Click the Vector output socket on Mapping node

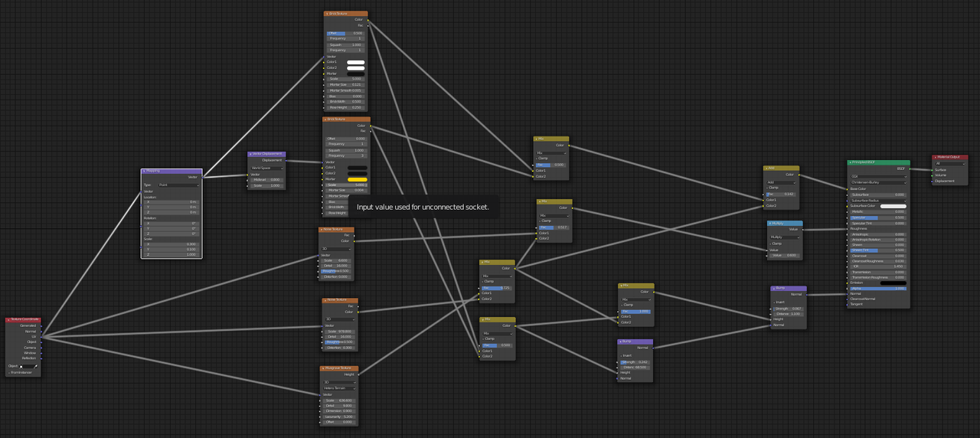(202, 177)
